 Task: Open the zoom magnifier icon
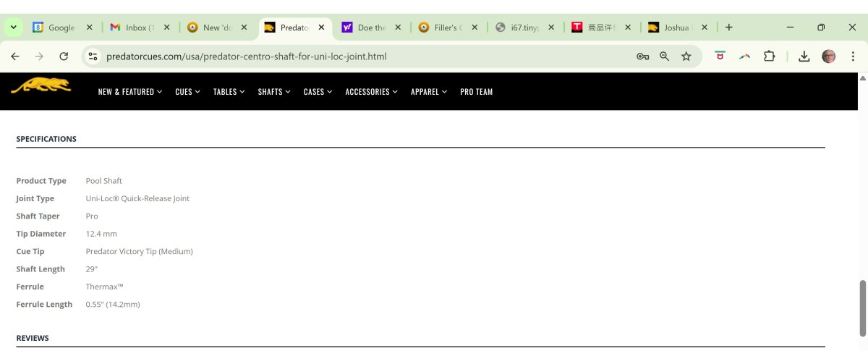point(664,56)
